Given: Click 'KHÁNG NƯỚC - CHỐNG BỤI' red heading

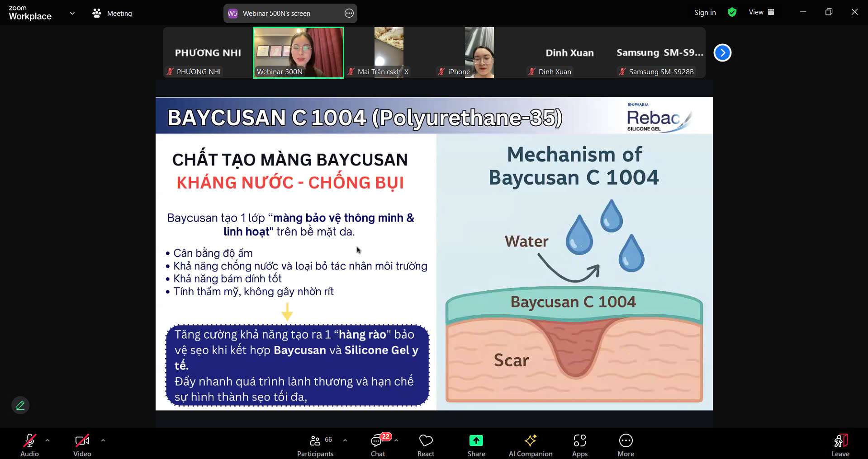Looking at the screenshot, I should coord(290,183).
